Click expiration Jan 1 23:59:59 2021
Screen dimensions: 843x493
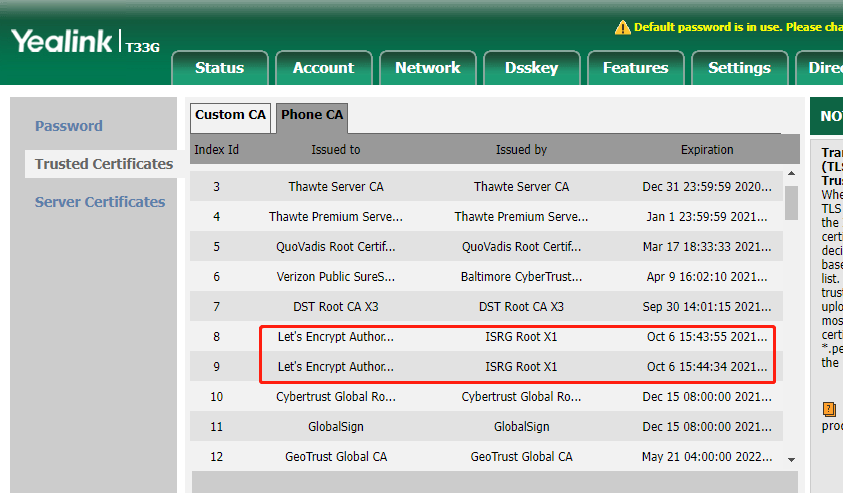707,217
